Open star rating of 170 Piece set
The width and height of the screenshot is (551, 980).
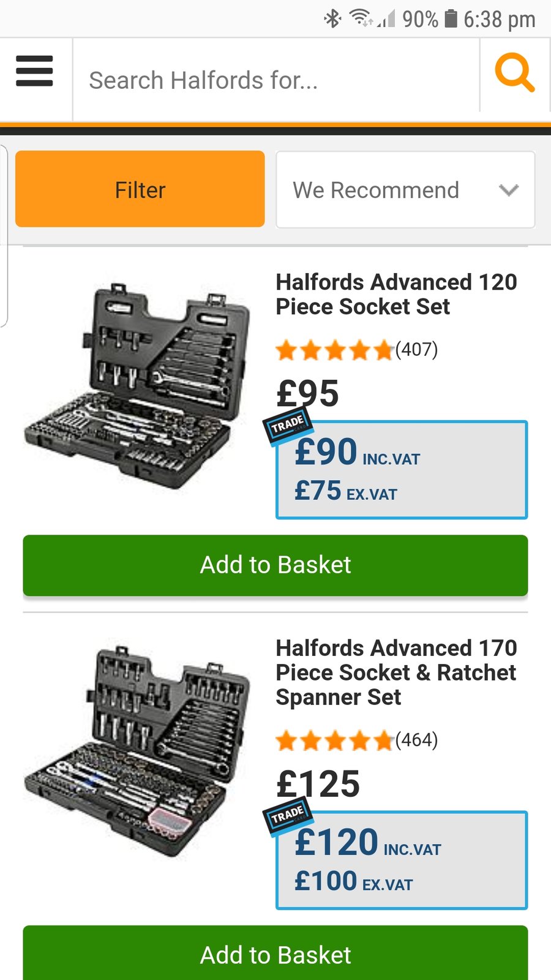pyautogui.click(x=334, y=741)
